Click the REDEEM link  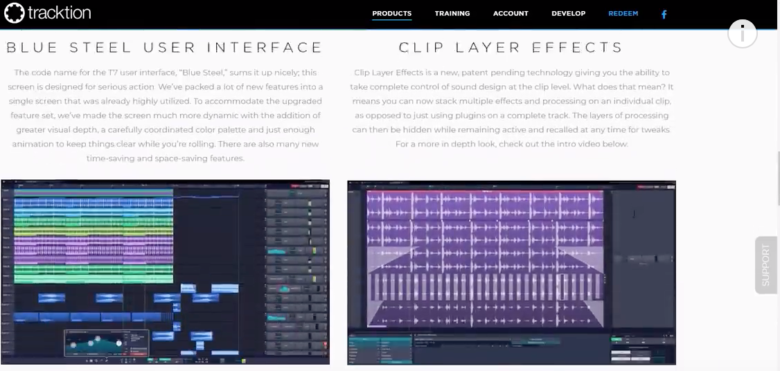tap(623, 13)
